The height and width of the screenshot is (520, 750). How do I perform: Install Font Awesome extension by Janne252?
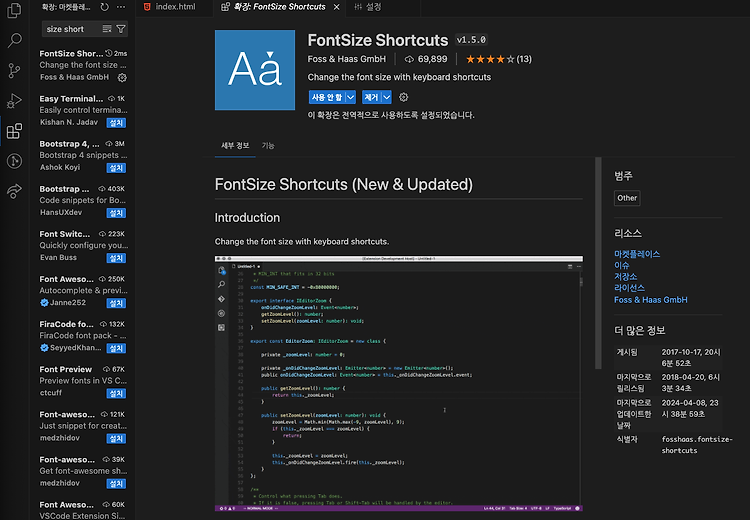point(116,303)
